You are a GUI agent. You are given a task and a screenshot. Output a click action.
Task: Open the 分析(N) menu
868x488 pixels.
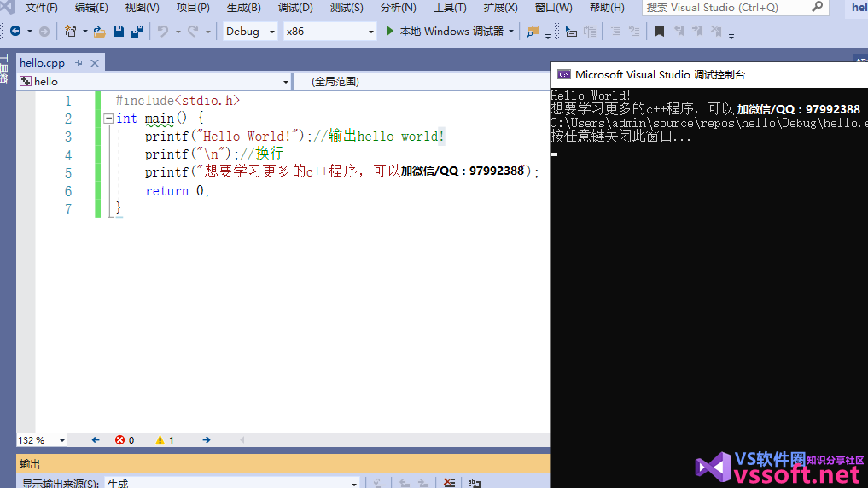pyautogui.click(x=398, y=7)
